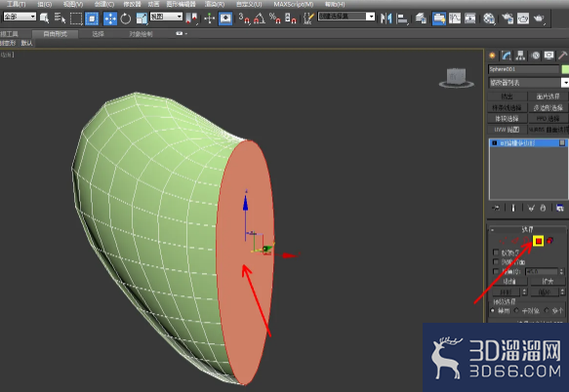Image resolution: width=569 pixels, height=392 pixels.
Task: Edit the Sphere001 object name field
Action: tap(524, 69)
